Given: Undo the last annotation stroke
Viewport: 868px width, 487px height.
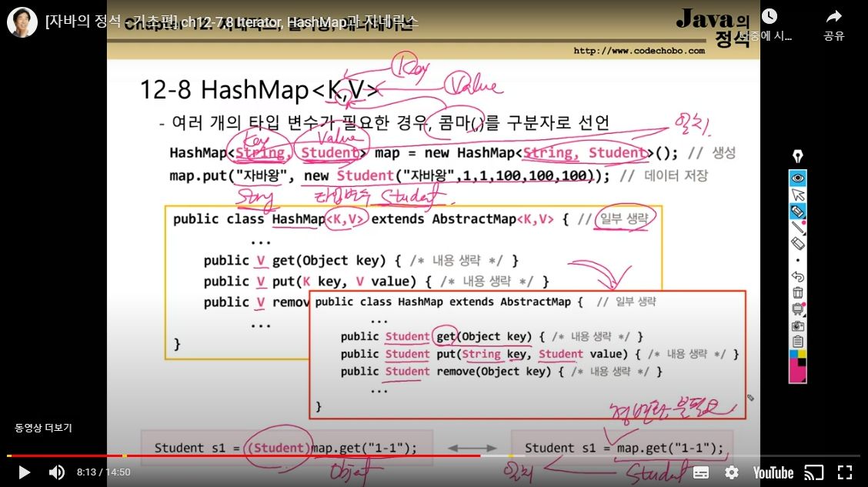Looking at the screenshot, I should 798,276.
